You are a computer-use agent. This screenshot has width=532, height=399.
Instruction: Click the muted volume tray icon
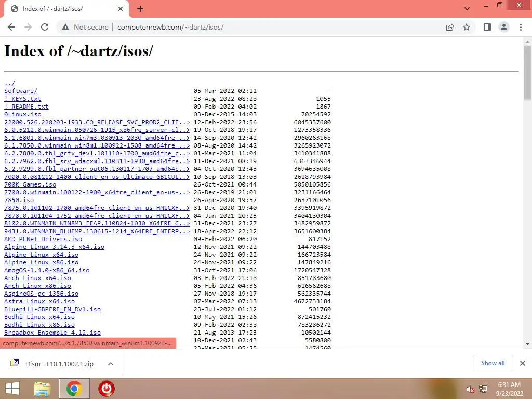point(470,389)
